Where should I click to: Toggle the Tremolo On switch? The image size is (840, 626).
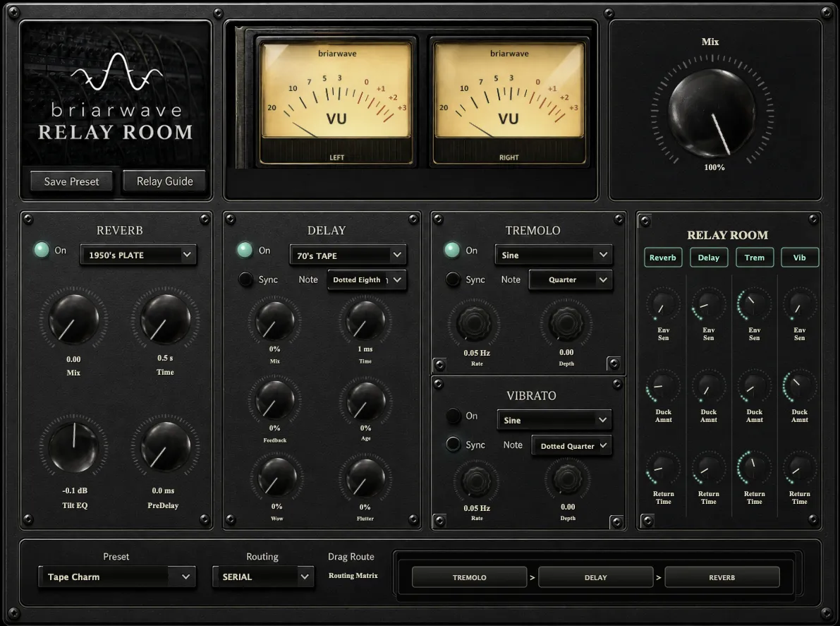point(452,250)
